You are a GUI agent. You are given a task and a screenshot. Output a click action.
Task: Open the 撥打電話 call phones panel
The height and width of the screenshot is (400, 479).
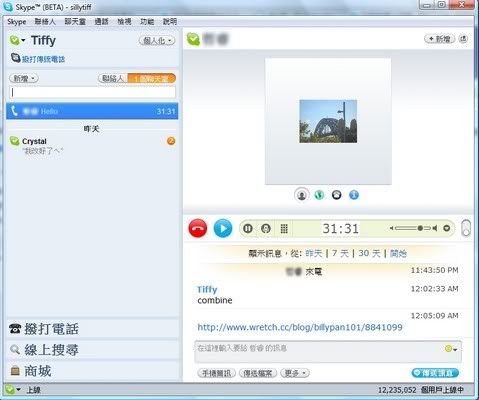tap(92, 329)
